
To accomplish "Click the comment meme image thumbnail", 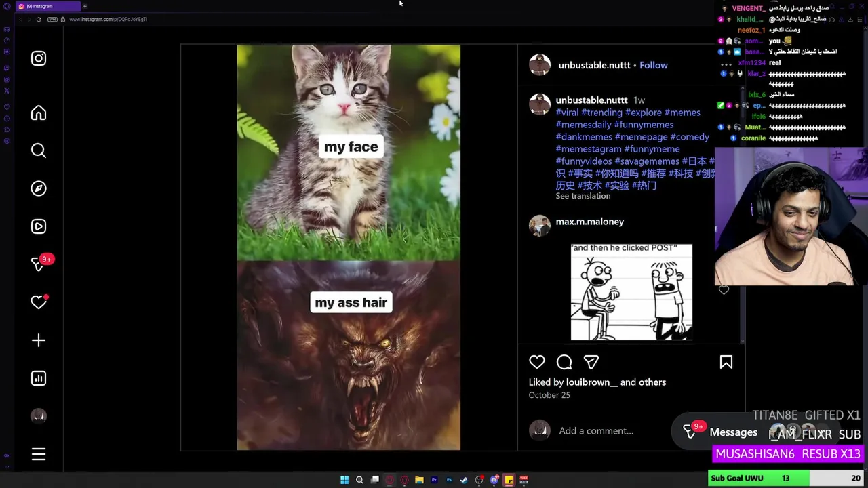I will tap(631, 292).
